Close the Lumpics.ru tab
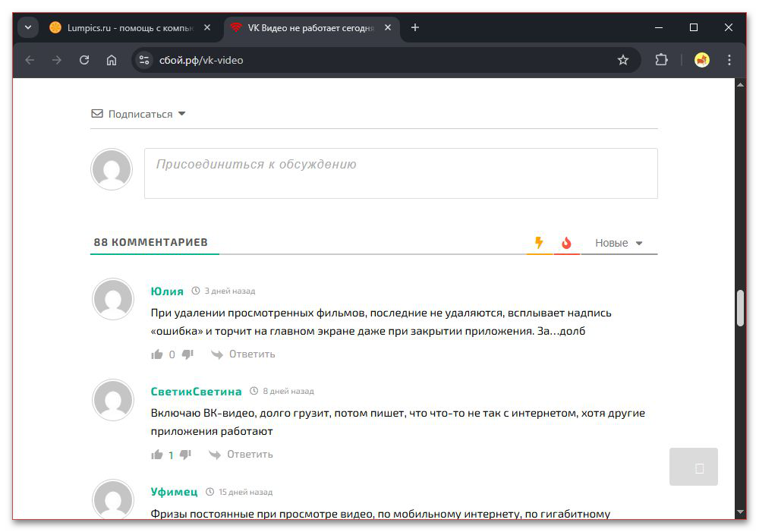Screen dimensions: 759x532 coord(207,27)
